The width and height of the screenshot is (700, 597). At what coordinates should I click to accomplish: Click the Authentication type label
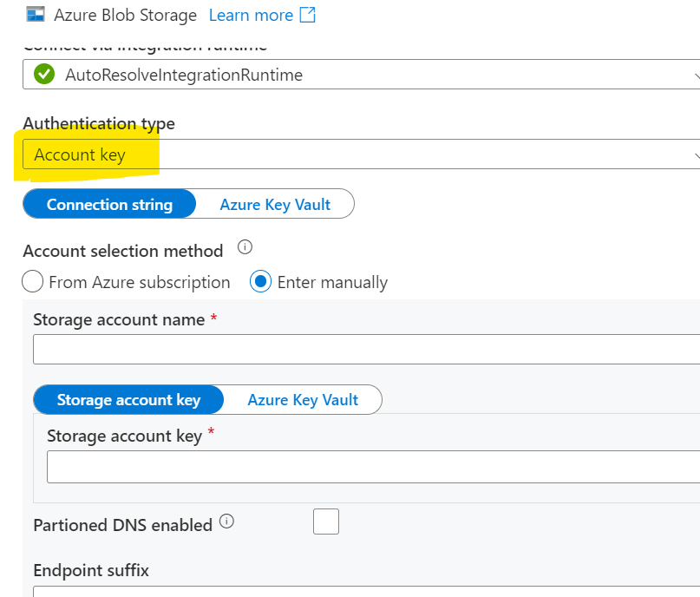click(99, 123)
